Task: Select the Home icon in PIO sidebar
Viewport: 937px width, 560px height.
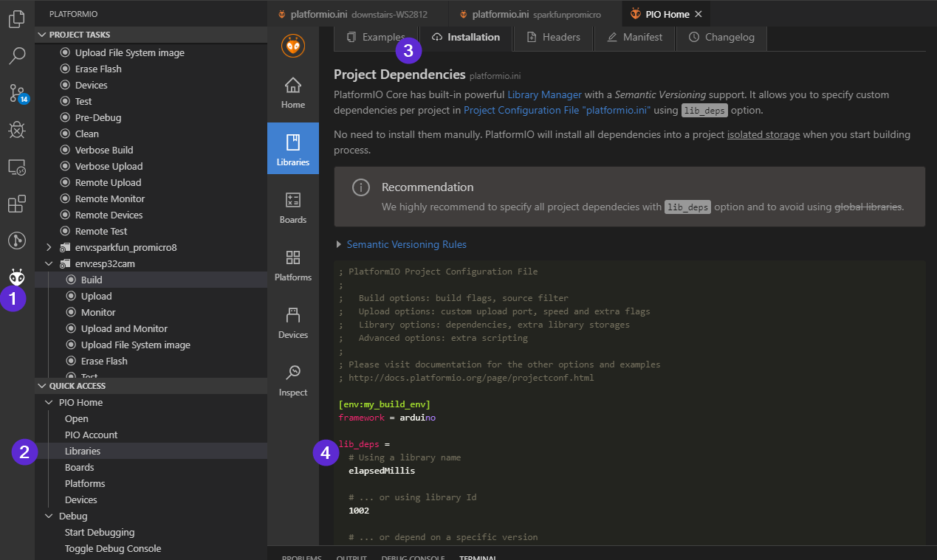Action: click(x=292, y=91)
